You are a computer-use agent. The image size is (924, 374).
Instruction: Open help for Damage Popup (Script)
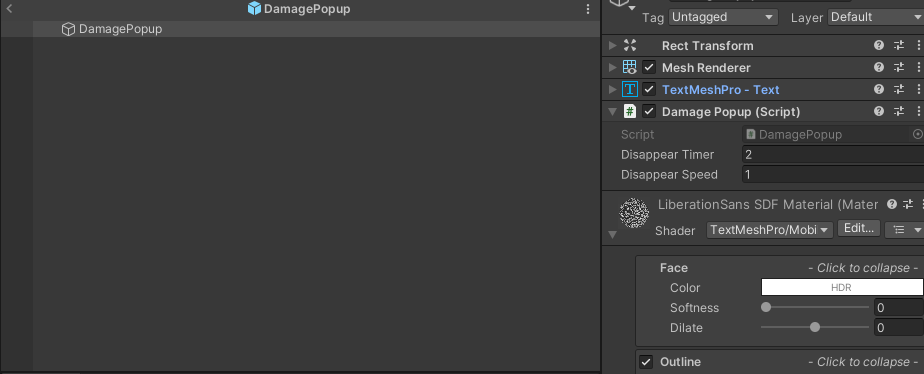point(879,111)
